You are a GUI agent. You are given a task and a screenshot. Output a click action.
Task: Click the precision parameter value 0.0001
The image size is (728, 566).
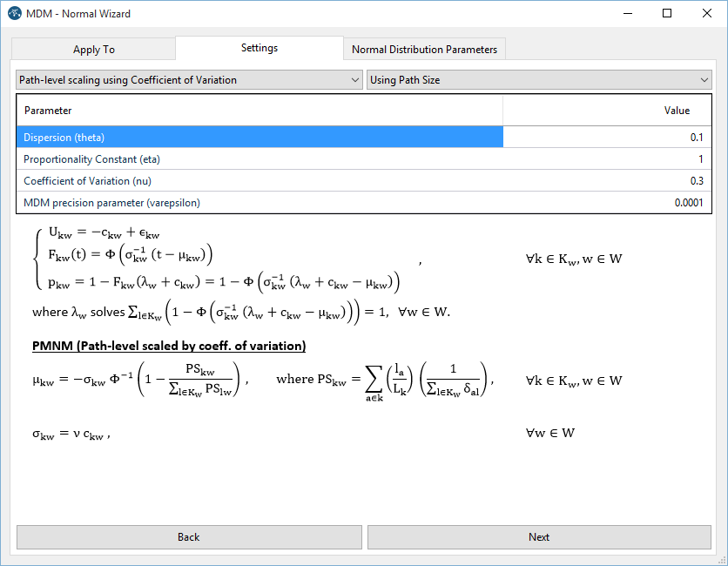[x=606, y=203]
